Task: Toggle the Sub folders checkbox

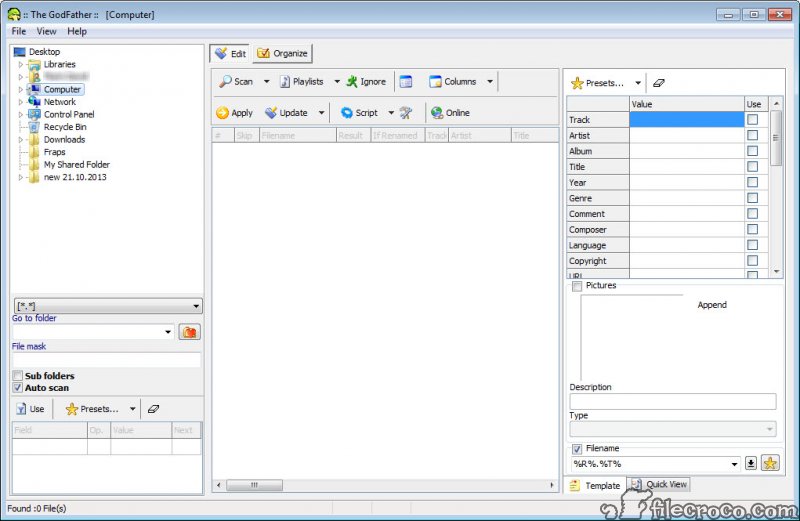Action: 18,376
